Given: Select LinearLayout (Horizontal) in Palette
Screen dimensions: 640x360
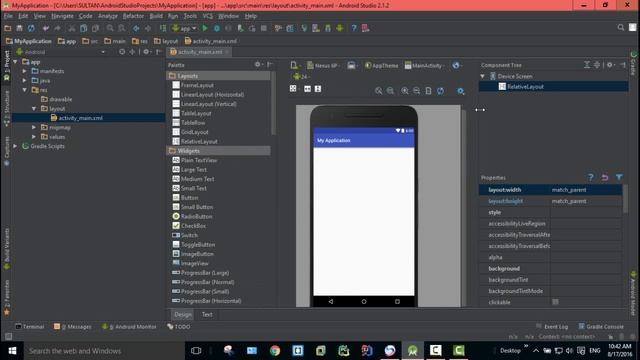Looking at the screenshot, I should (212, 94).
